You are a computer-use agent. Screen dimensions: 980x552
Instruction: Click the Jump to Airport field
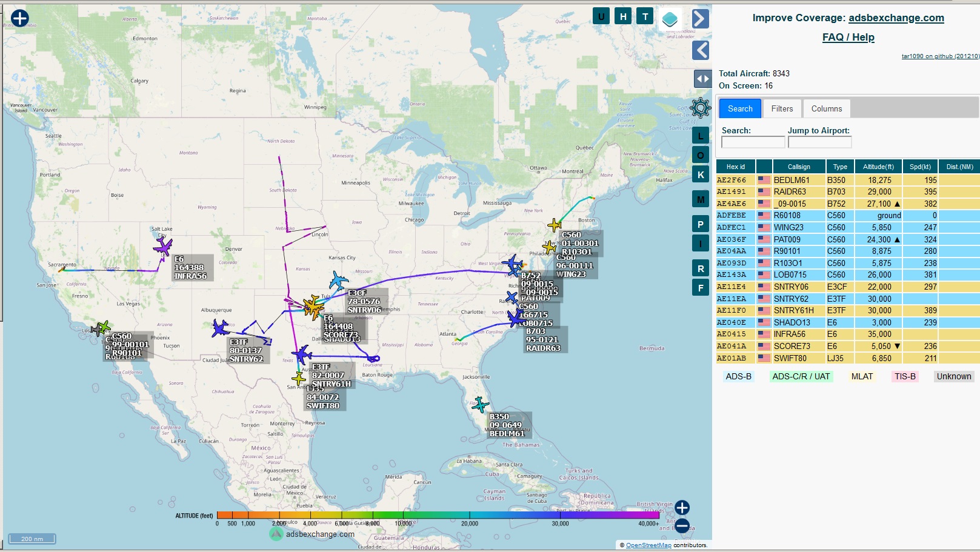pos(819,142)
